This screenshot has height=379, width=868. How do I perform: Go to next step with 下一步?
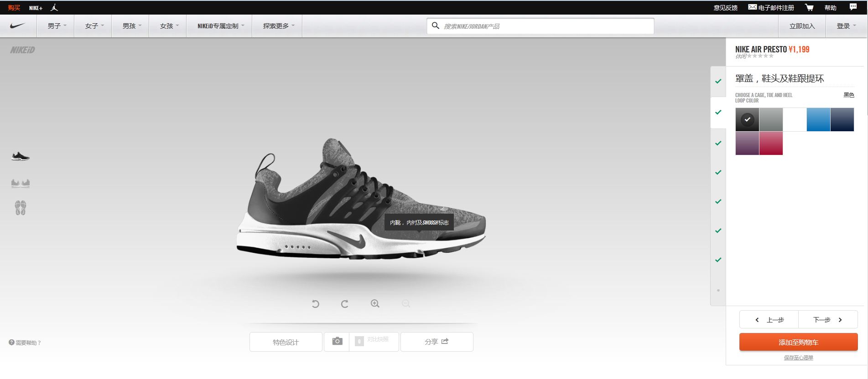pos(827,320)
